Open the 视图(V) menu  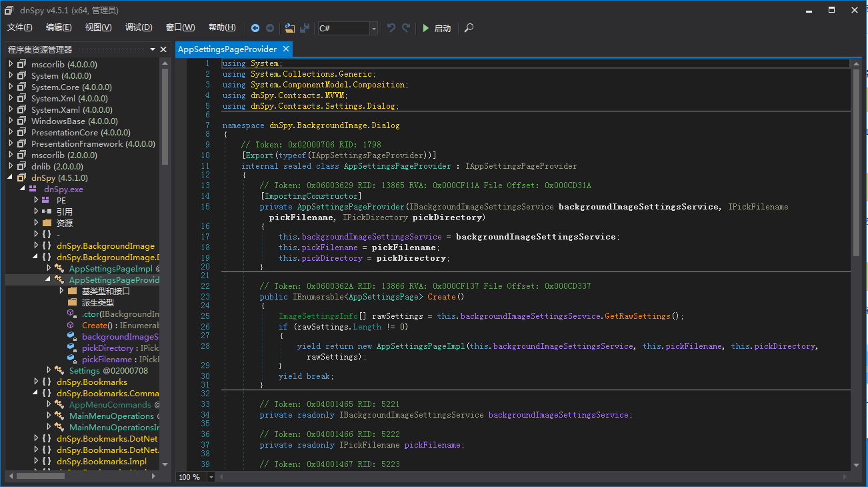(99, 27)
